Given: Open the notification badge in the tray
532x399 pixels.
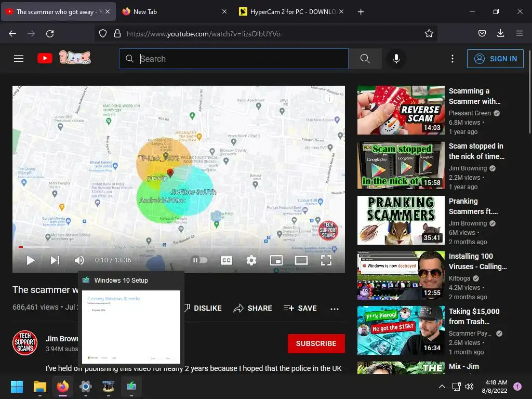Looking at the screenshot, I should (x=517, y=387).
